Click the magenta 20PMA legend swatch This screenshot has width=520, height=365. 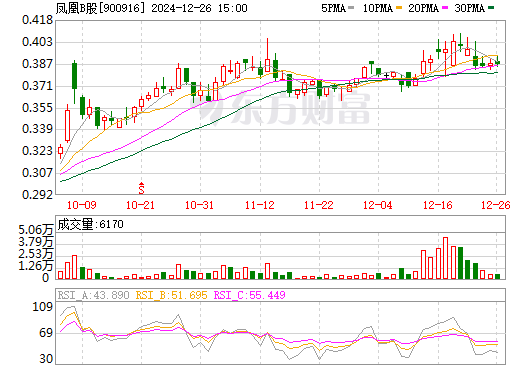pyautogui.click(x=445, y=8)
